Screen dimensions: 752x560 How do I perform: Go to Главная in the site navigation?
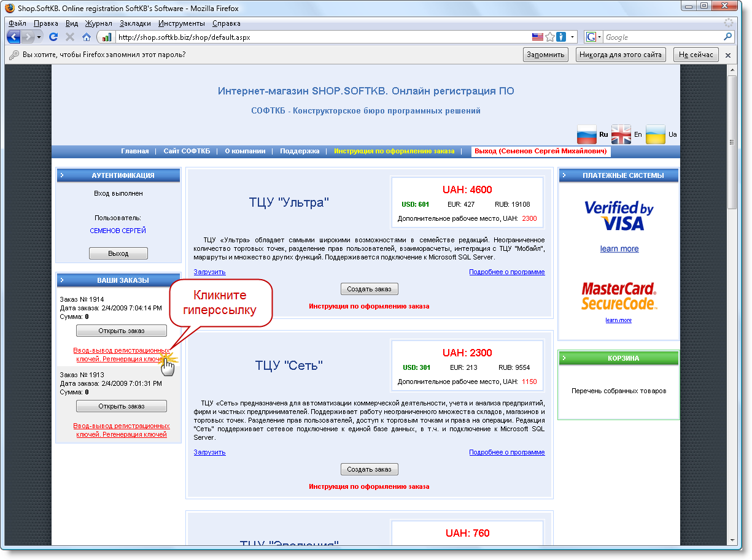click(x=135, y=151)
